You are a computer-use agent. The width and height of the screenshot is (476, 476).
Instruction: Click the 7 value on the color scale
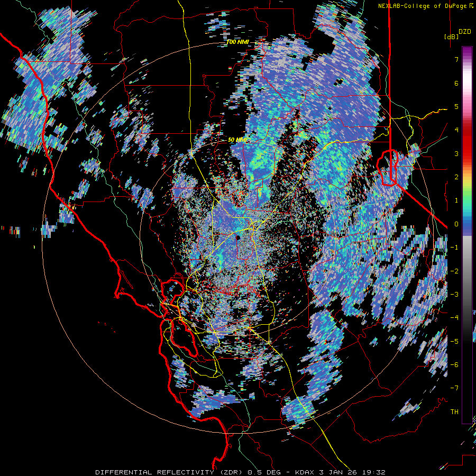(x=456, y=59)
